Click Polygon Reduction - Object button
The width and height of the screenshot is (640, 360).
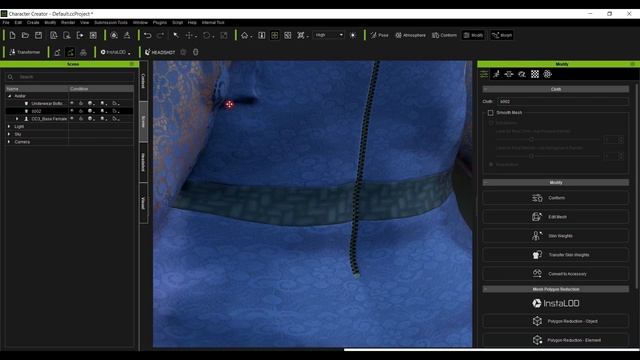click(556, 321)
